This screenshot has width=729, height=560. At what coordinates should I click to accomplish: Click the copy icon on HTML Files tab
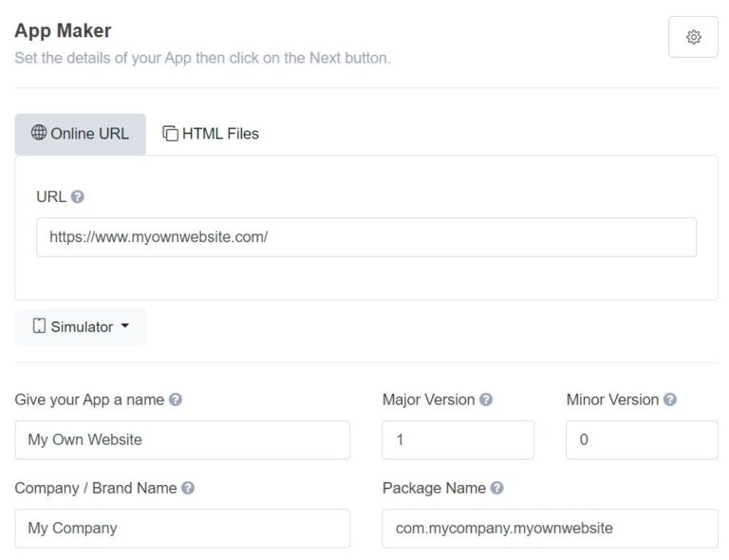click(x=171, y=134)
